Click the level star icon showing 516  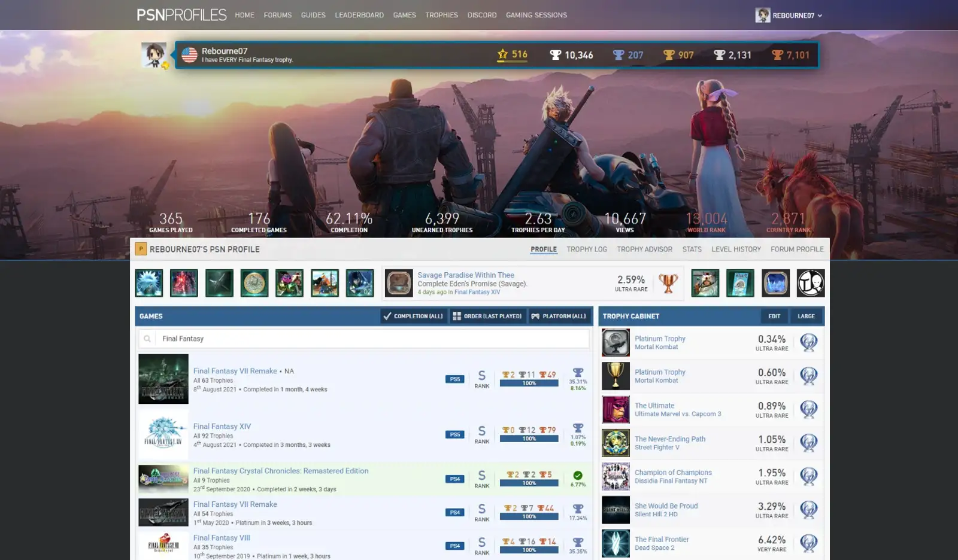[x=502, y=54]
